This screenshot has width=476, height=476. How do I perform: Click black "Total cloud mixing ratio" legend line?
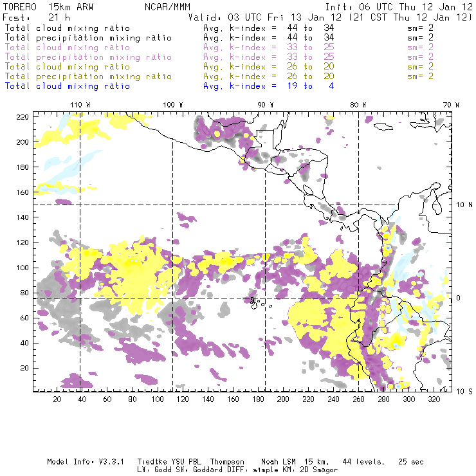68,28
